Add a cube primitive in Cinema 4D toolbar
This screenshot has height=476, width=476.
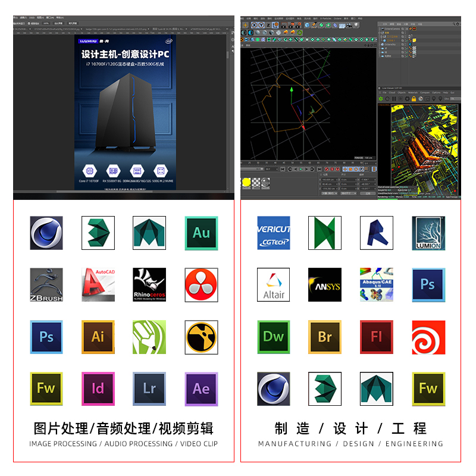(x=307, y=25)
